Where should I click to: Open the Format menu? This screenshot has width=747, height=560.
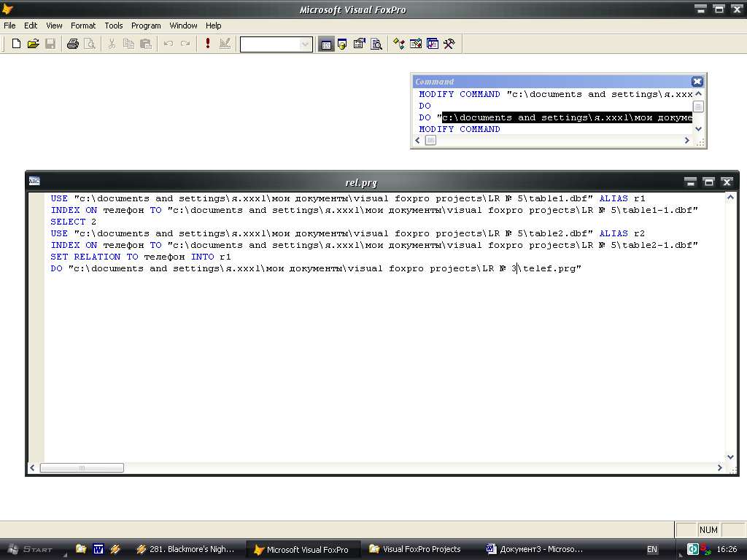coord(83,26)
